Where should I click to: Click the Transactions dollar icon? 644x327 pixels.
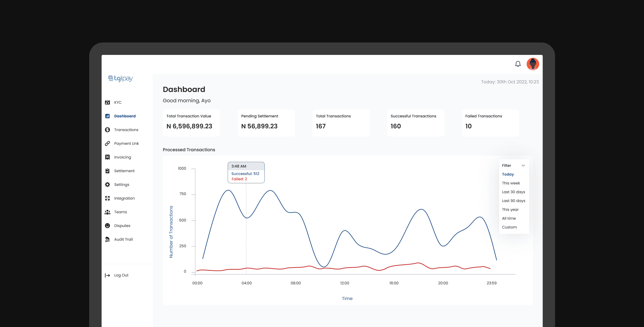click(x=107, y=130)
